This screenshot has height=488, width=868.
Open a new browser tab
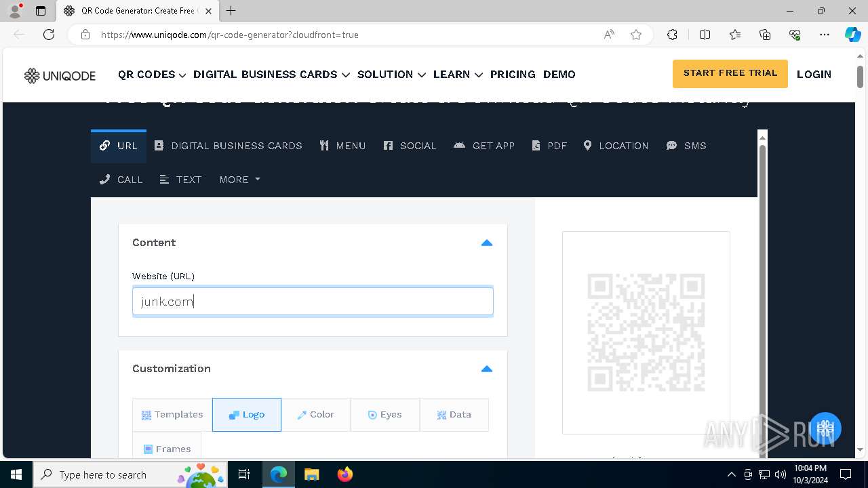[x=231, y=11]
